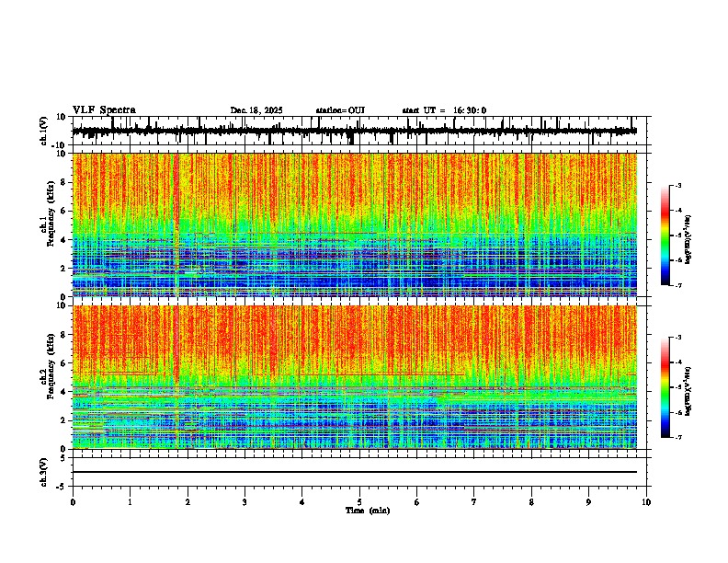Click the flat ch.3 voltage trace line

[355, 472]
